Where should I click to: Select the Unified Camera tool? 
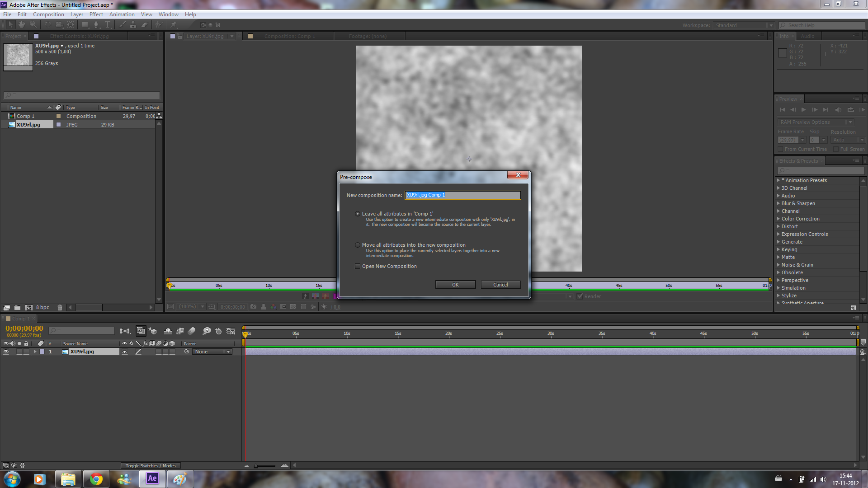(x=59, y=25)
